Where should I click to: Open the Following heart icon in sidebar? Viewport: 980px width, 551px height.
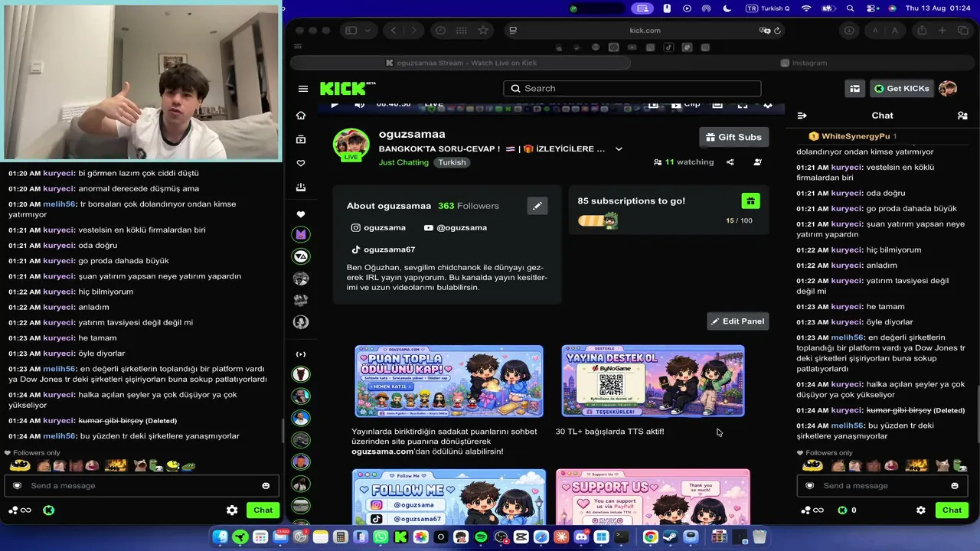tap(301, 163)
